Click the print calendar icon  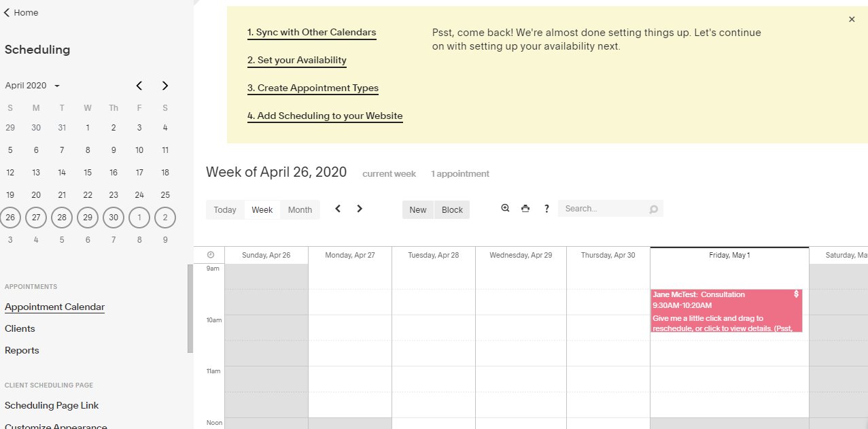tap(525, 209)
